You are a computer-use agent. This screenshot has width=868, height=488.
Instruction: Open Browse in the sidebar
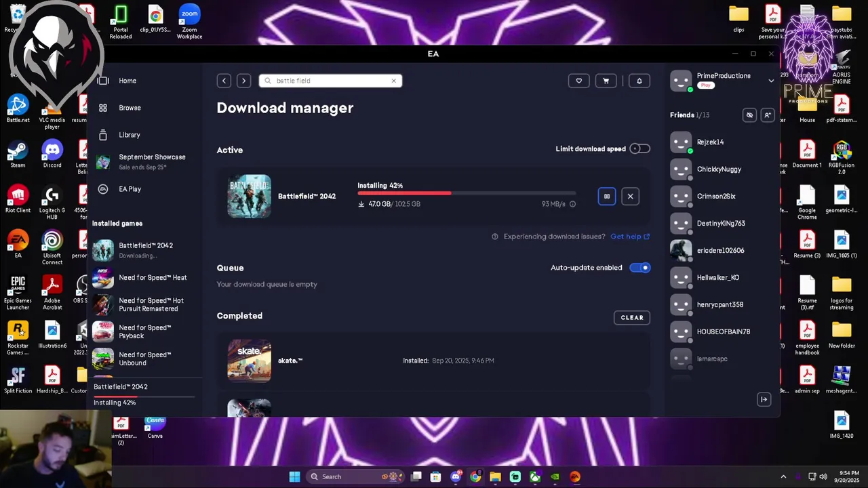pos(130,108)
